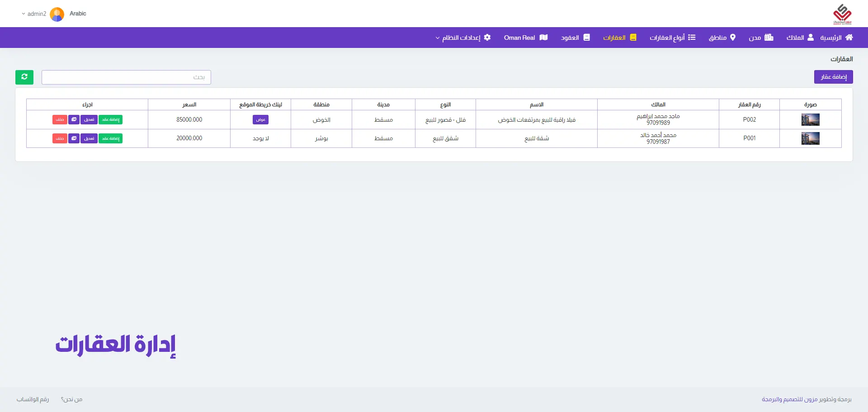
Task: Expand the admin2 user menu
Action: coord(34,14)
